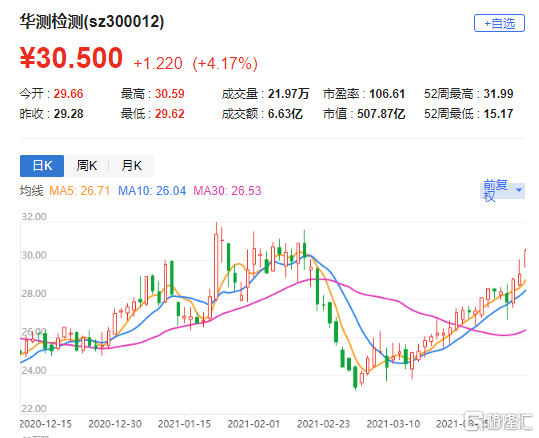Click the stock title 华测检测(sz300012)

tap(92, 22)
